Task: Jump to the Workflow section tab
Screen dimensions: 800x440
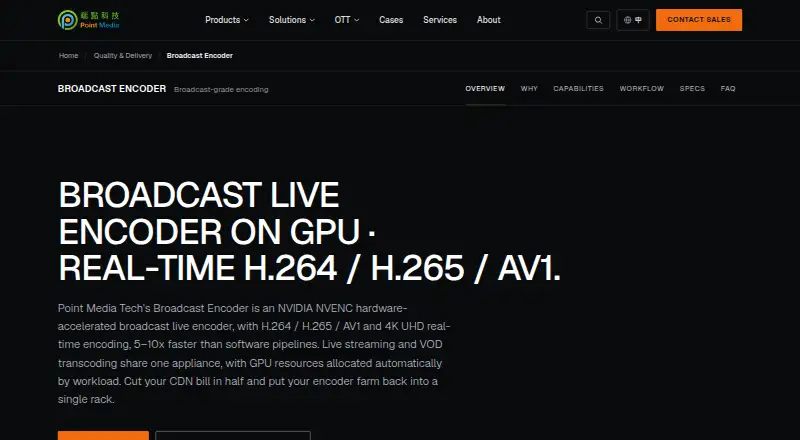Action: (x=642, y=88)
